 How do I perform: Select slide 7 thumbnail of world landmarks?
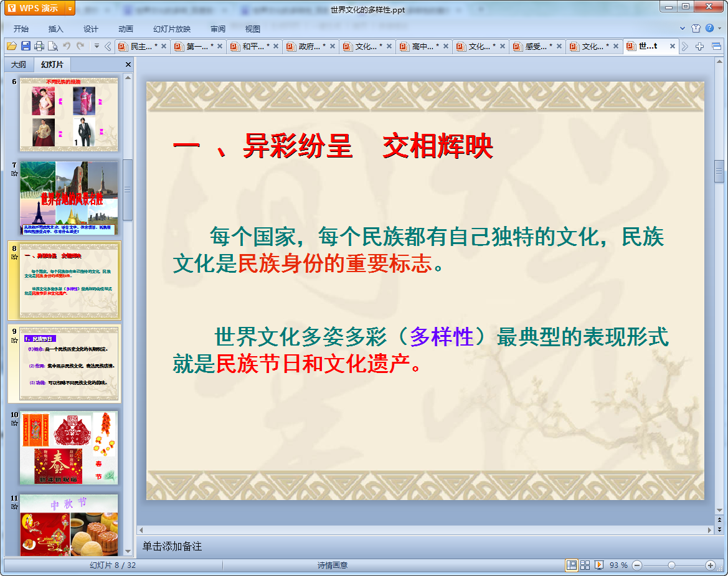(69, 198)
